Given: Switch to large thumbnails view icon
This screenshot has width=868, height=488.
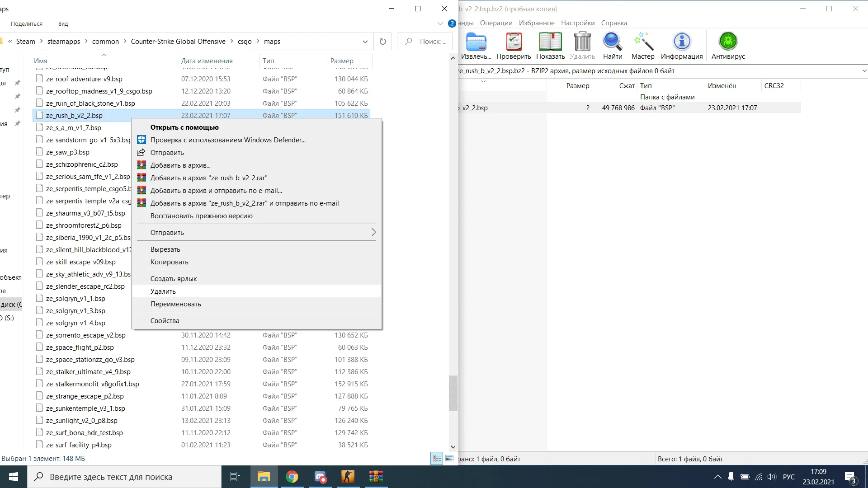Looking at the screenshot, I should (449, 459).
